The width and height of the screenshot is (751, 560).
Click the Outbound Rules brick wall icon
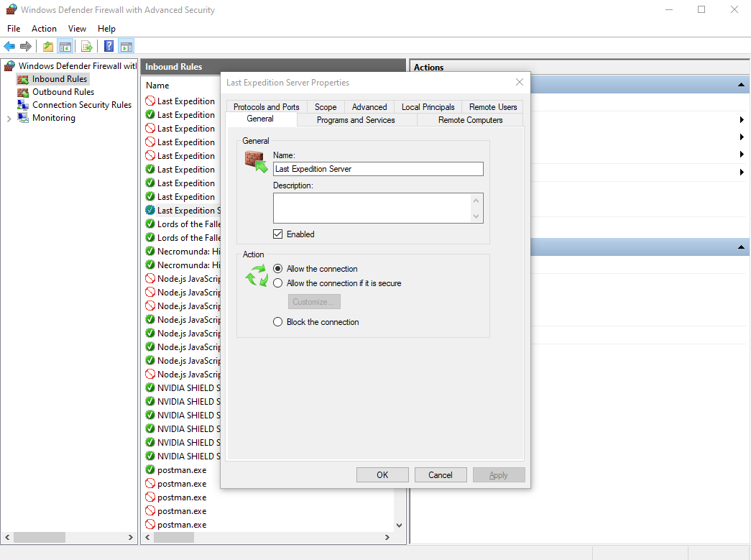coord(23,92)
